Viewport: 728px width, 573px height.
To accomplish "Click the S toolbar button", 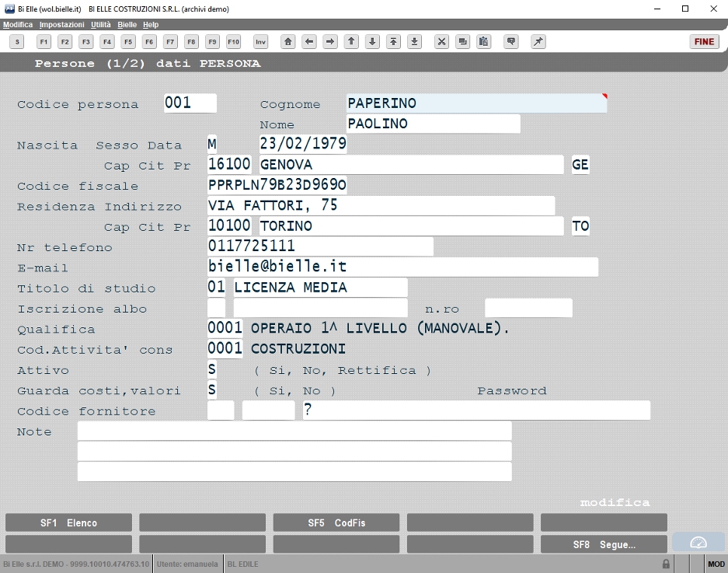I will click(x=17, y=42).
